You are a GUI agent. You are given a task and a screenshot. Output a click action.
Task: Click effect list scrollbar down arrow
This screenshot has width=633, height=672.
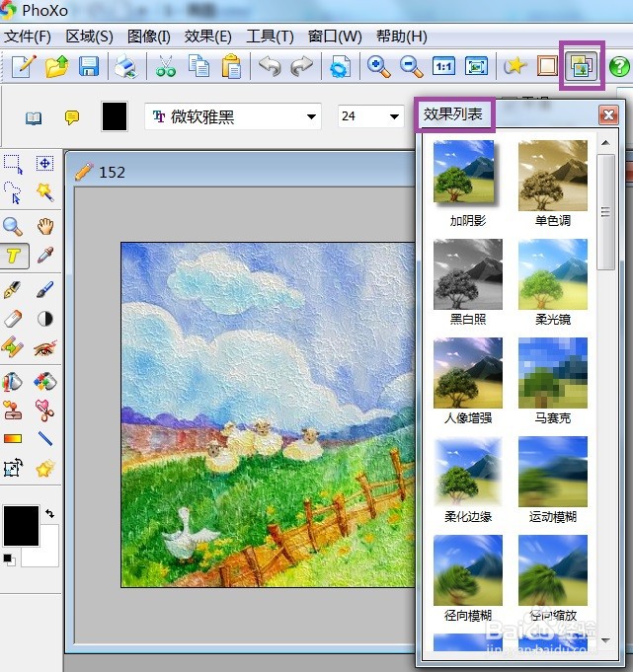point(605,639)
